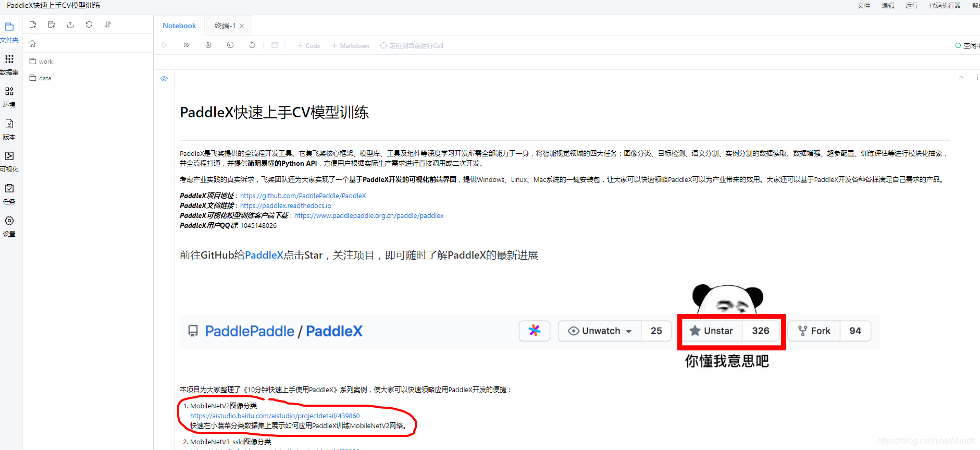Open the 数据集 dataset sidebar panel

pyautogui.click(x=9, y=64)
